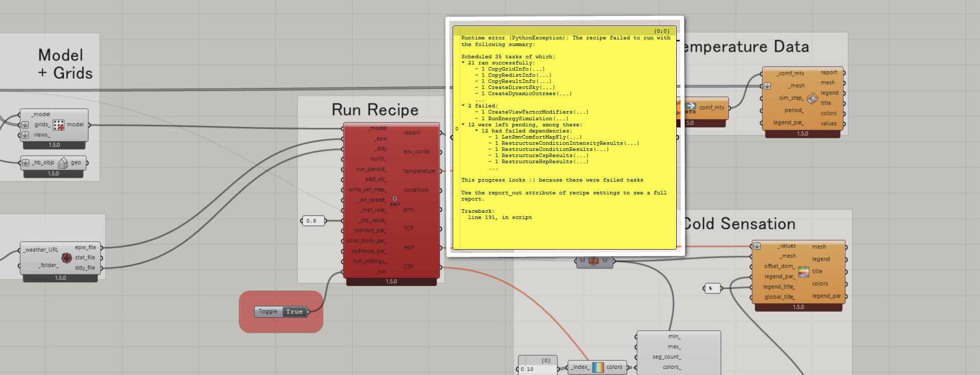
Task: Click the period_ input parameter
Action: tap(794, 111)
